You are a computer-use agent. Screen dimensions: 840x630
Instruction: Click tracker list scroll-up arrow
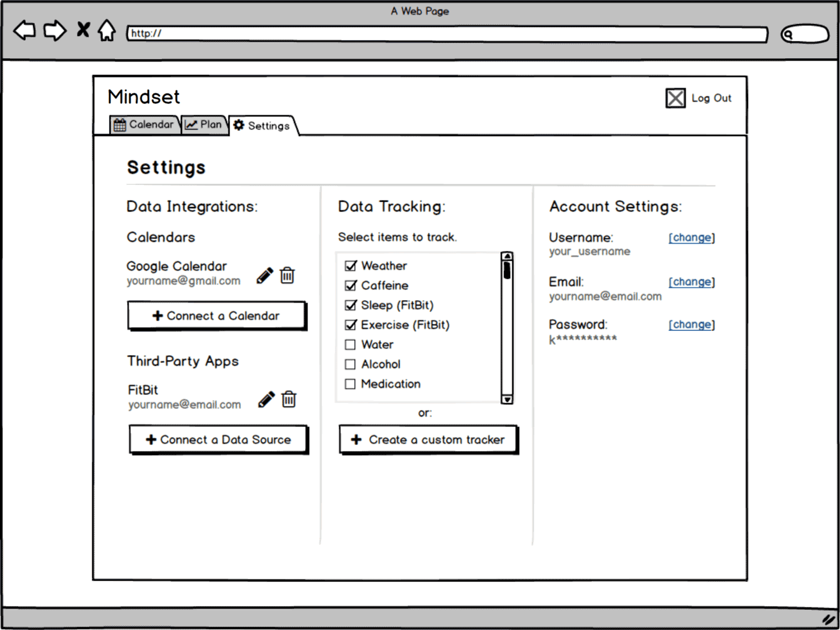507,256
